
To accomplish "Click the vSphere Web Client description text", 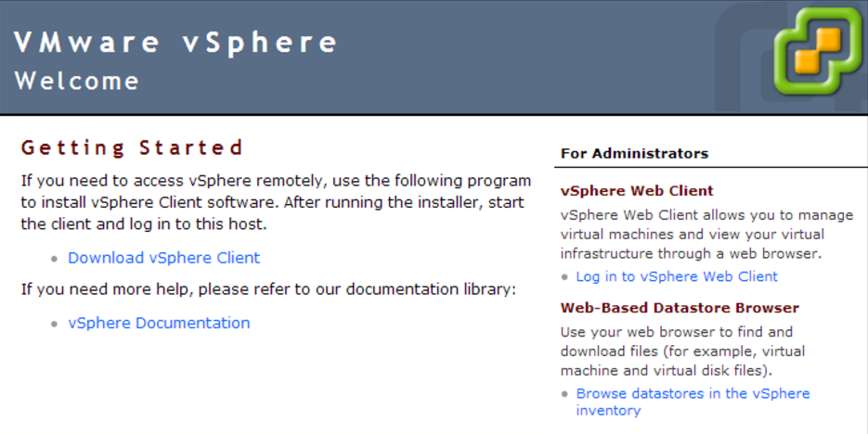I will pos(706,234).
